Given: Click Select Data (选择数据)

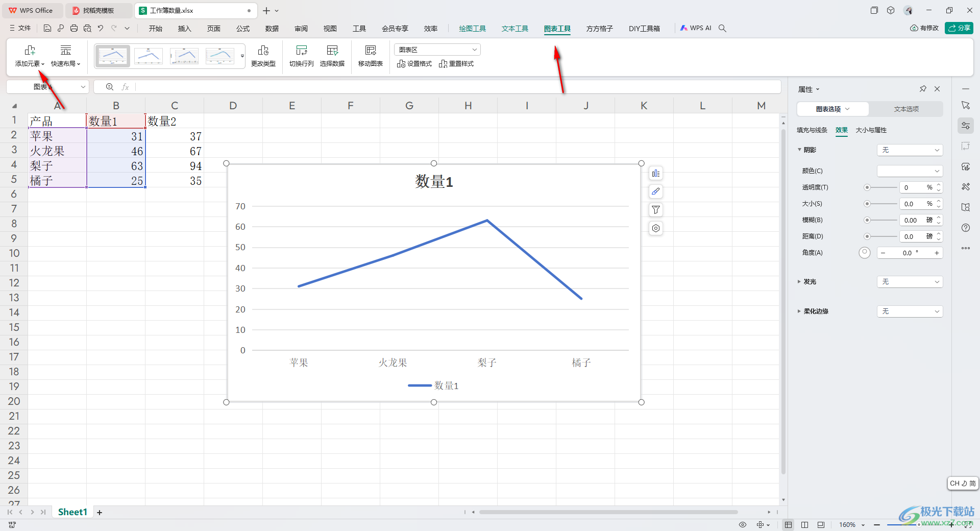Looking at the screenshot, I should 332,56.
